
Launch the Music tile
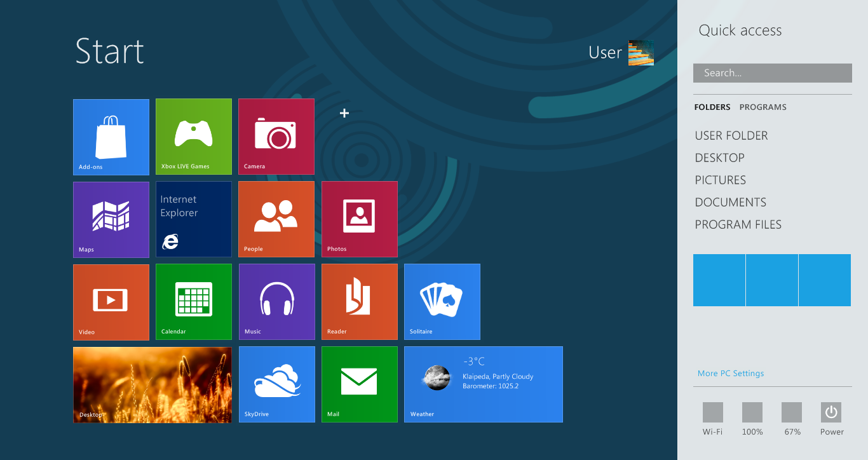[277, 302]
